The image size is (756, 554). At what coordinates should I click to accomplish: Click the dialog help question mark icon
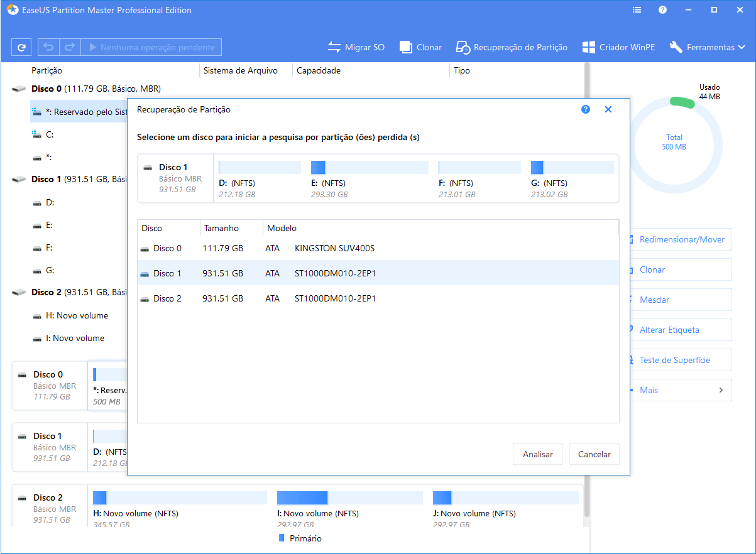click(x=586, y=109)
